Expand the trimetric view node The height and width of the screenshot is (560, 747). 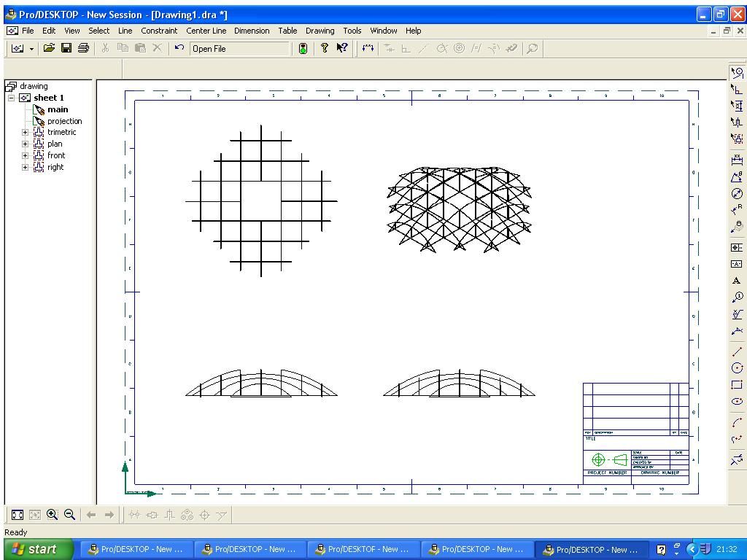[26, 133]
